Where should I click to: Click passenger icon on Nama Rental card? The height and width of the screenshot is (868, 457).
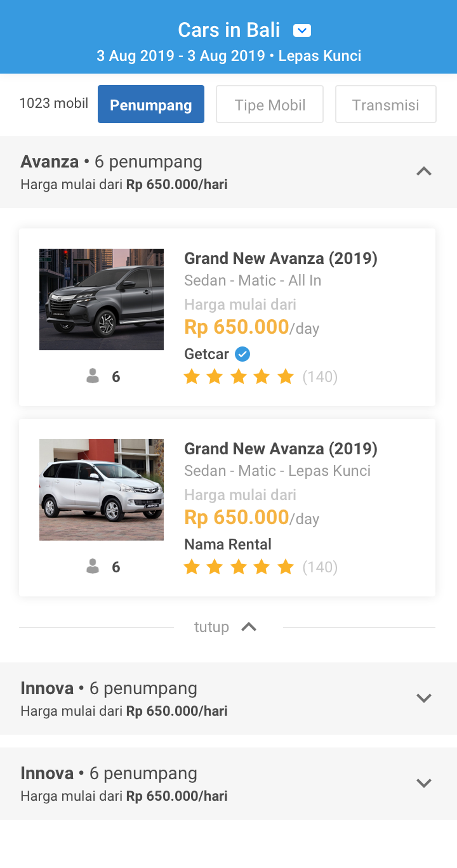(93, 567)
